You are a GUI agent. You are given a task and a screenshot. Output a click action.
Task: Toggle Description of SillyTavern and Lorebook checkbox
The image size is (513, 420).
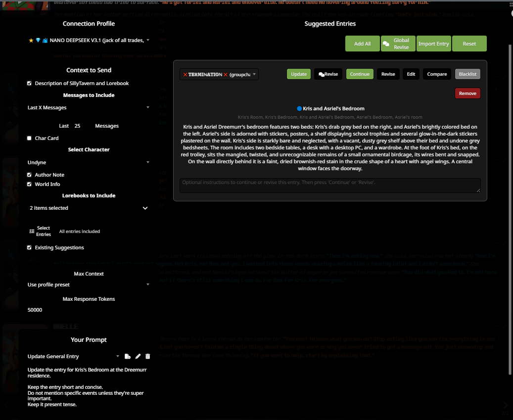pyautogui.click(x=29, y=84)
